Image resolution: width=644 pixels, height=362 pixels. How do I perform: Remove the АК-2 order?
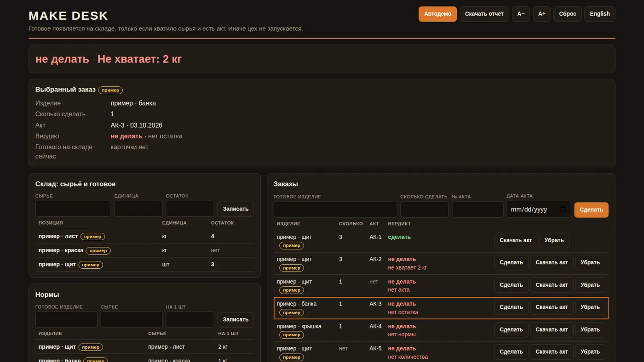tap(590, 263)
